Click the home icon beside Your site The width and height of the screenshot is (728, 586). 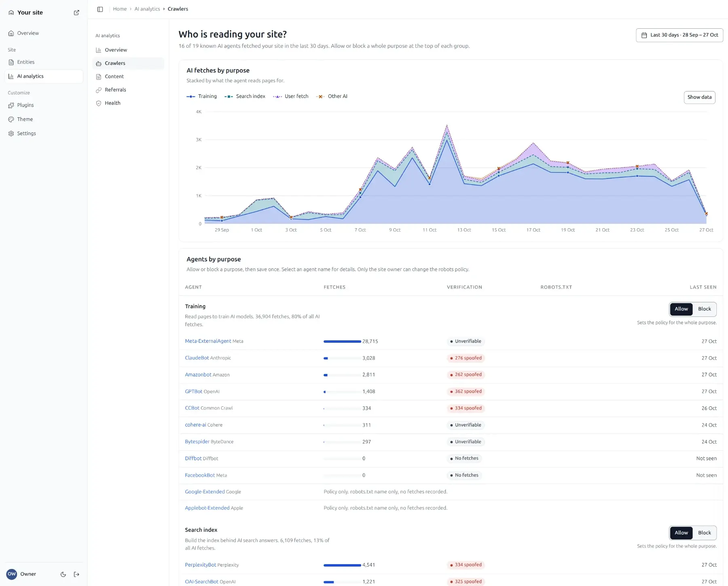[x=11, y=13]
